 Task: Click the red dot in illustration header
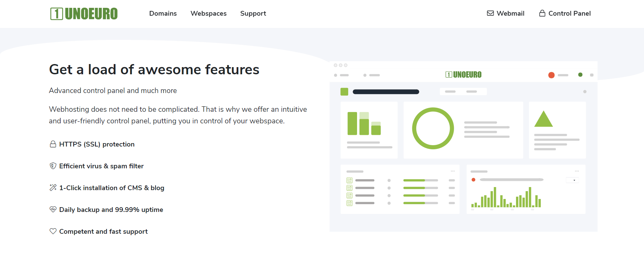coord(551,75)
